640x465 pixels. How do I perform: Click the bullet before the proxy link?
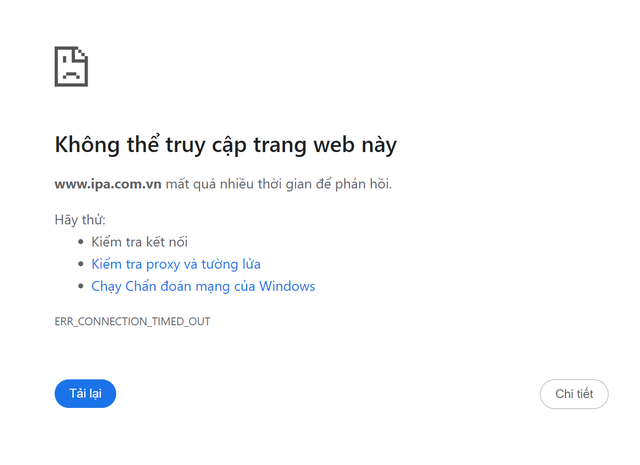81,264
